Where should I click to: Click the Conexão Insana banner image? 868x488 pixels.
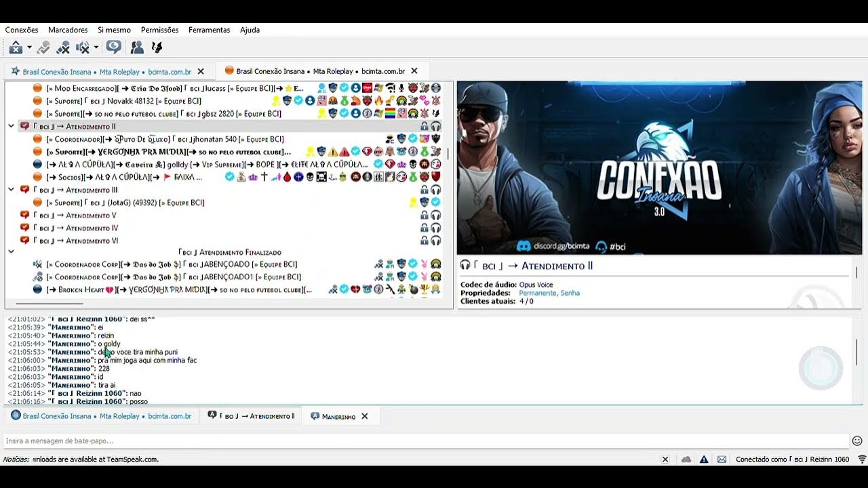[x=659, y=168]
